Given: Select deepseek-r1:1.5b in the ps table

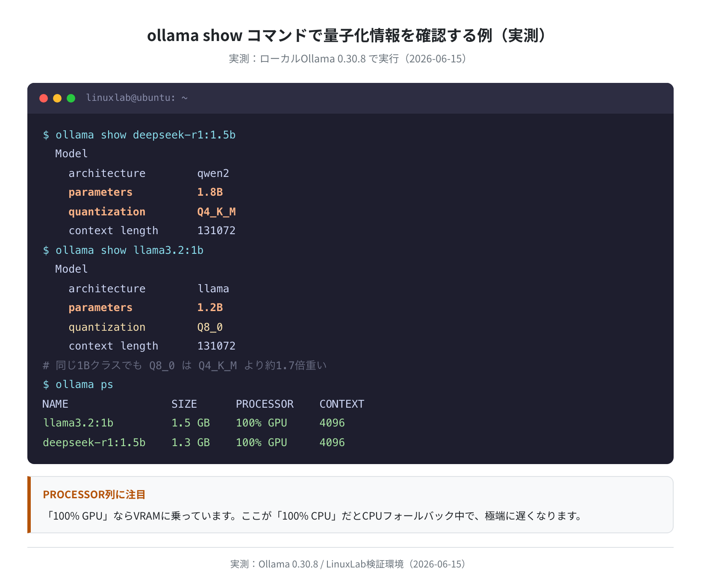Looking at the screenshot, I should 94,443.
